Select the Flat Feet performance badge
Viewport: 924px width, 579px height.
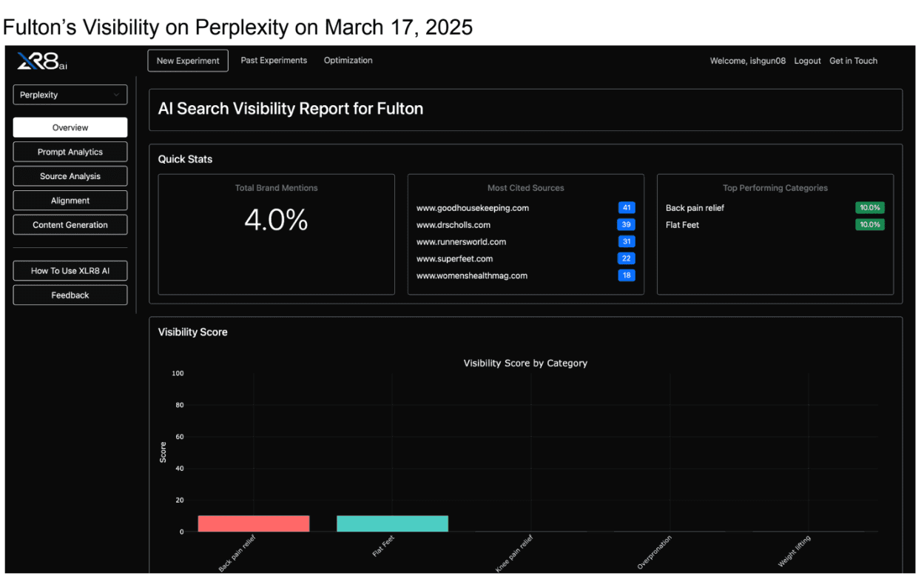(870, 224)
